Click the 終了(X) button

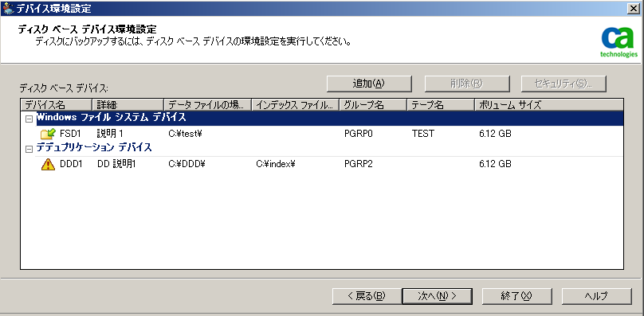tap(516, 295)
